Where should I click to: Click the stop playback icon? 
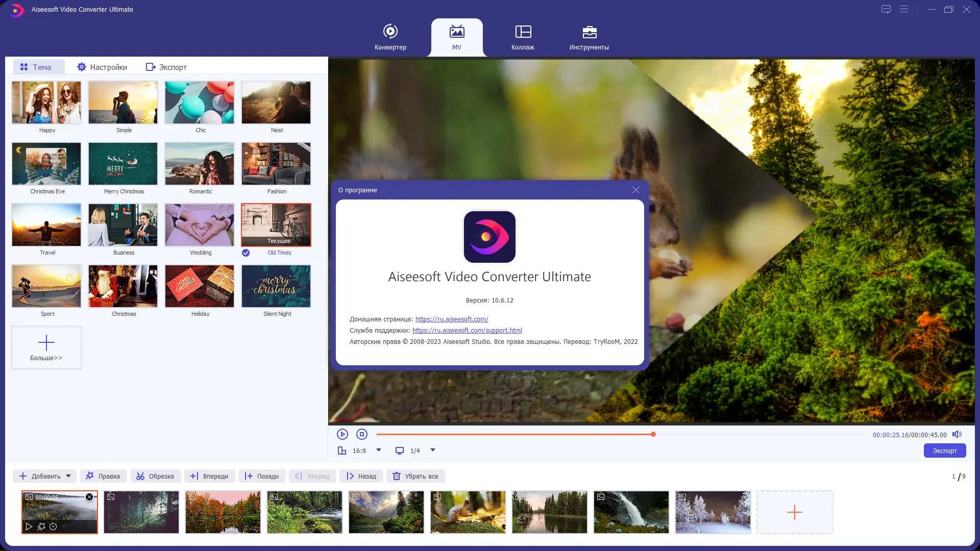[362, 434]
